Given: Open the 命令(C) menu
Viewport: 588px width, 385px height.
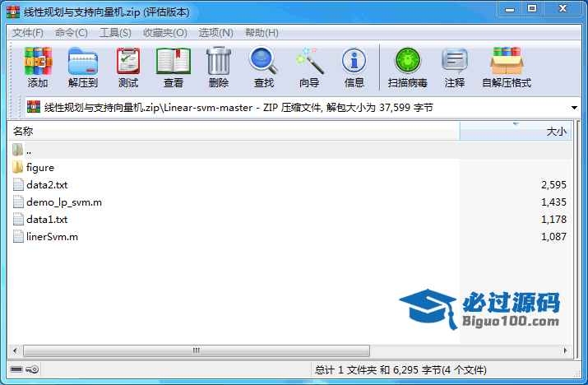Looking at the screenshot, I should pyautogui.click(x=72, y=33).
